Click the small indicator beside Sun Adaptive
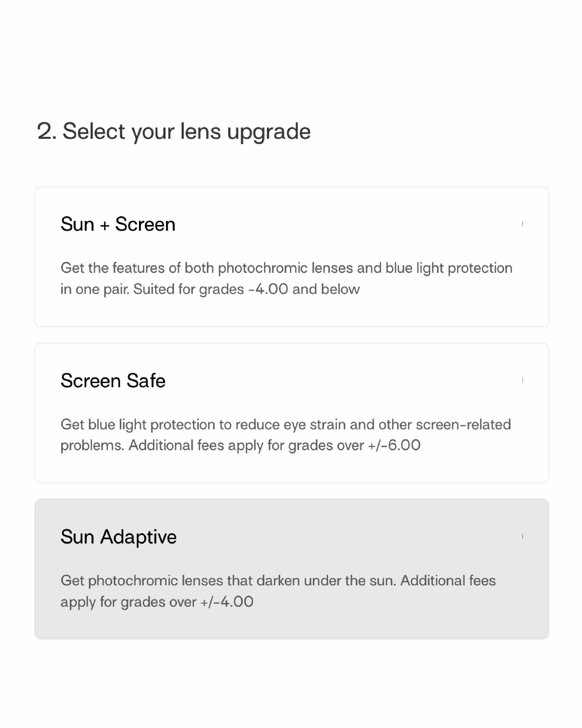582x728 pixels. pyautogui.click(x=522, y=536)
